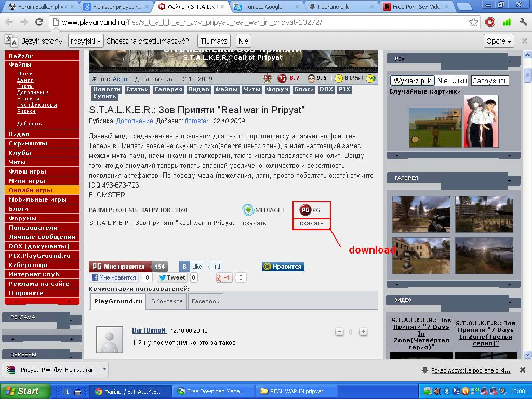Open the Opcje translation options dropdown
Screen dimensions: 532x399
499,41
